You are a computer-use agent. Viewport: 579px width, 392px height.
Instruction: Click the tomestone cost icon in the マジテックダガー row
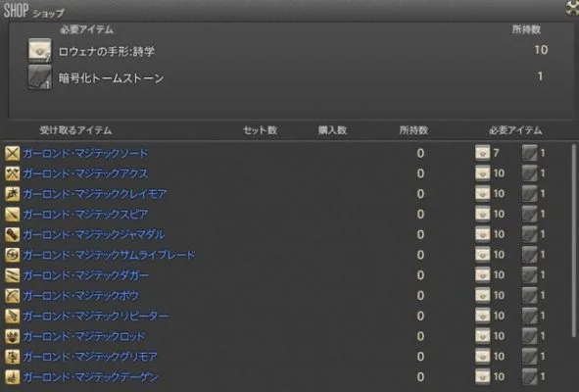coord(529,274)
